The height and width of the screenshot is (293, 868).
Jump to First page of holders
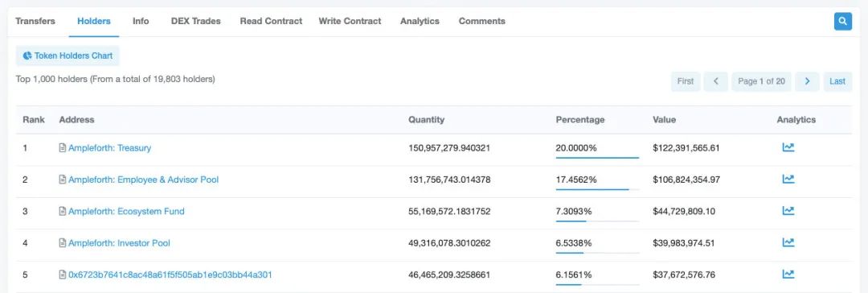[686, 81]
